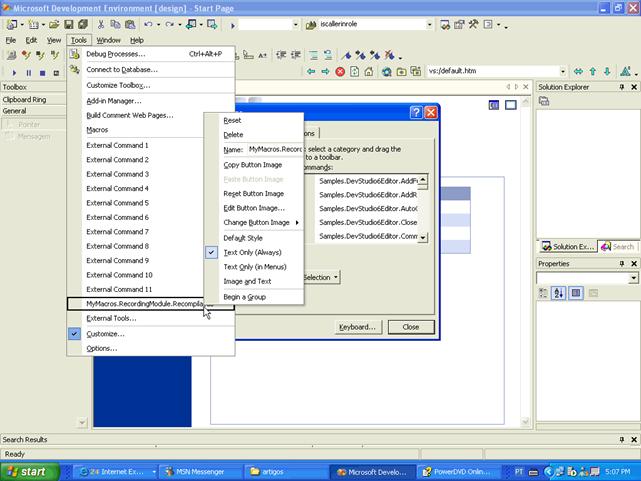Click the Copy toolbar icon

pyautogui.click(x=115, y=25)
